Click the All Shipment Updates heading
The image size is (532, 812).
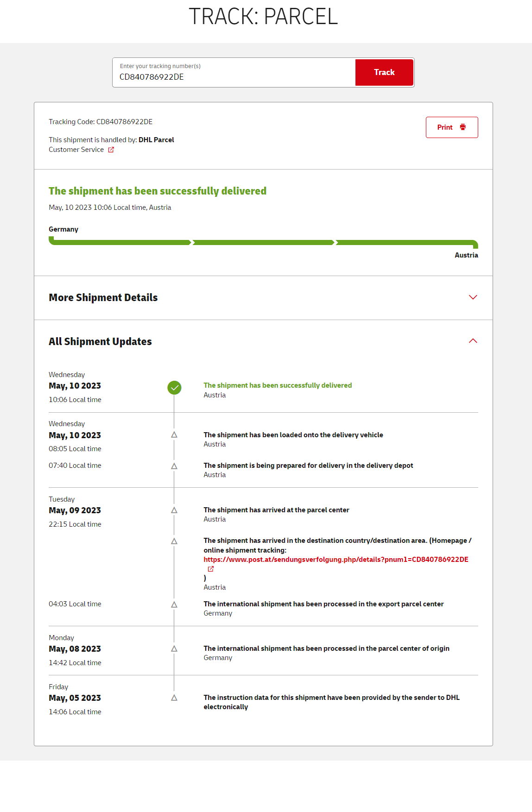coord(100,341)
